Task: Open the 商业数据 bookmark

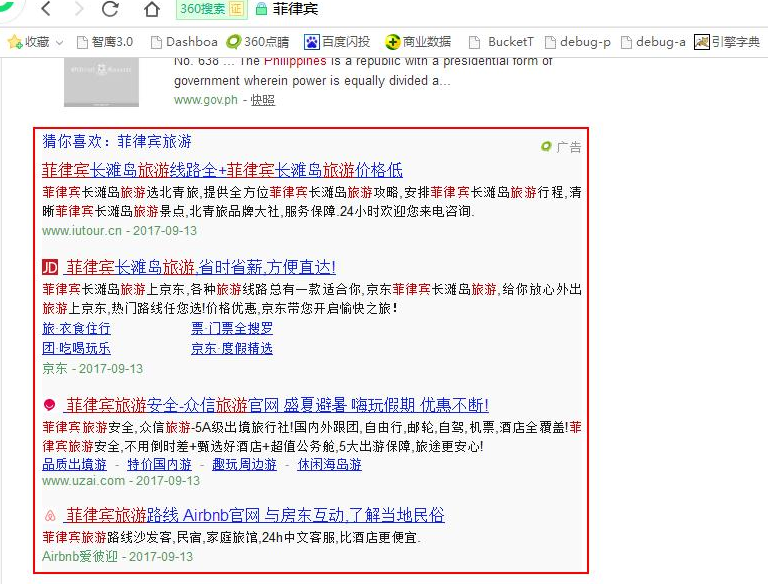Action: click(418, 42)
